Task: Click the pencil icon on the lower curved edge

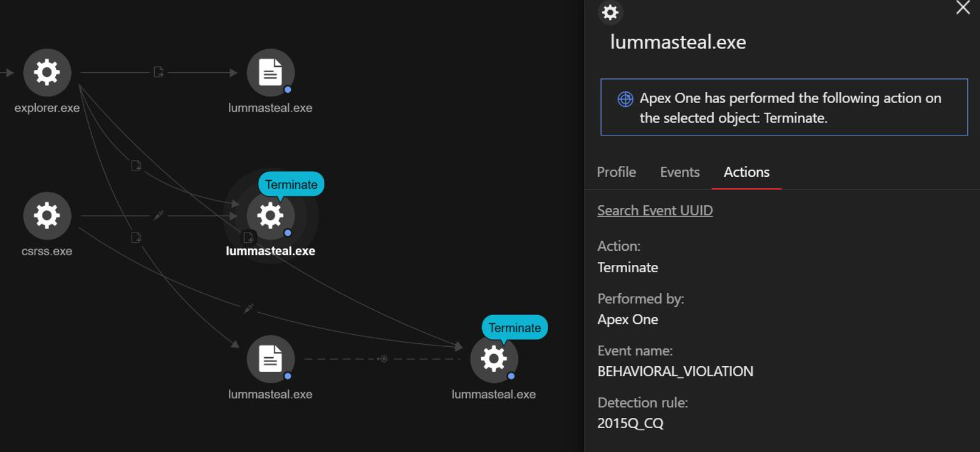Action: tap(248, 309)
